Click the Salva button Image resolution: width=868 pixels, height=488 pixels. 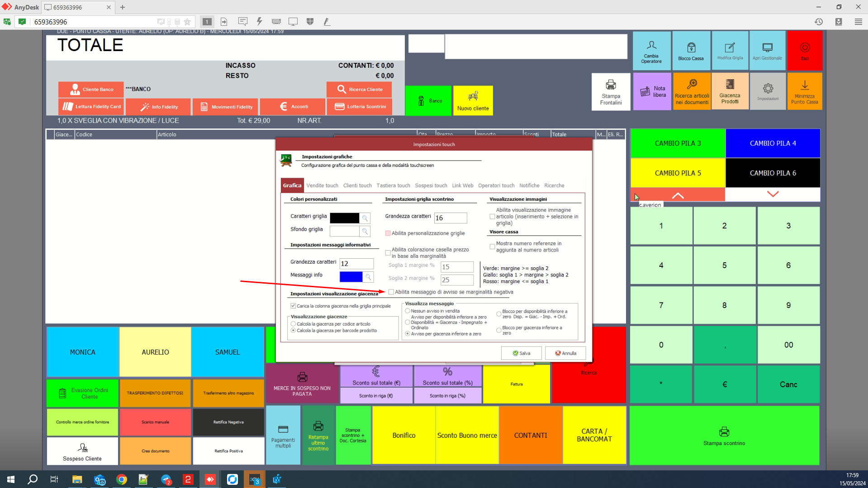point(521,353)
